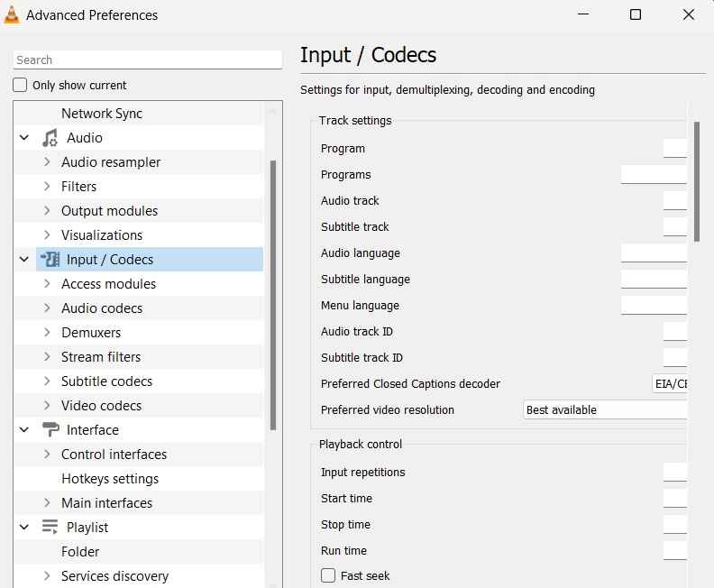Open Preferred Closed Captions decoder dropdown

point(669,383)
